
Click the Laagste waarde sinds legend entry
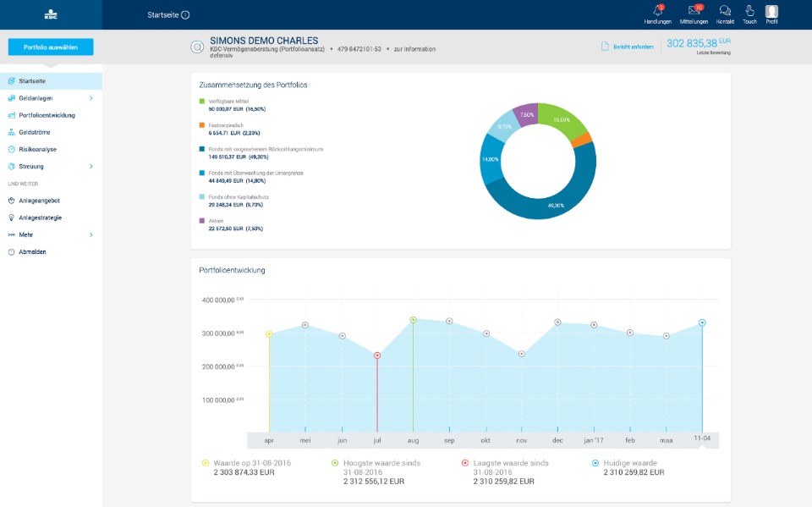505,471
